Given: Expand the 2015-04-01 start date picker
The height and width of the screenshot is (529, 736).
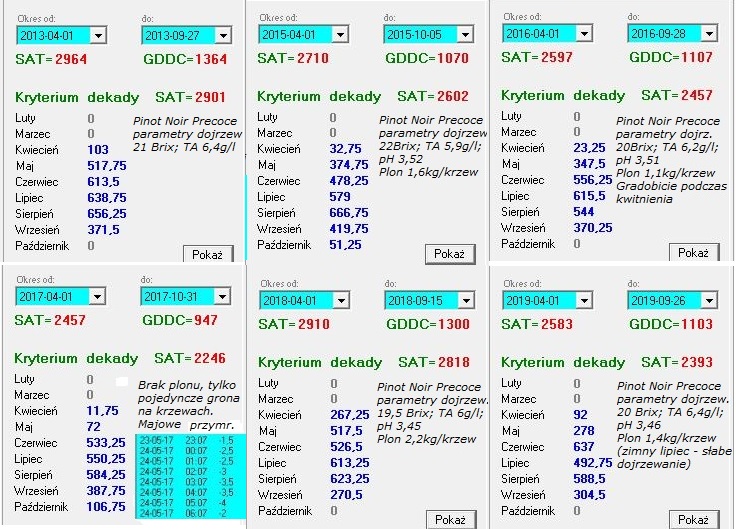Looking at the screenshot, I should tap(340, 35).
